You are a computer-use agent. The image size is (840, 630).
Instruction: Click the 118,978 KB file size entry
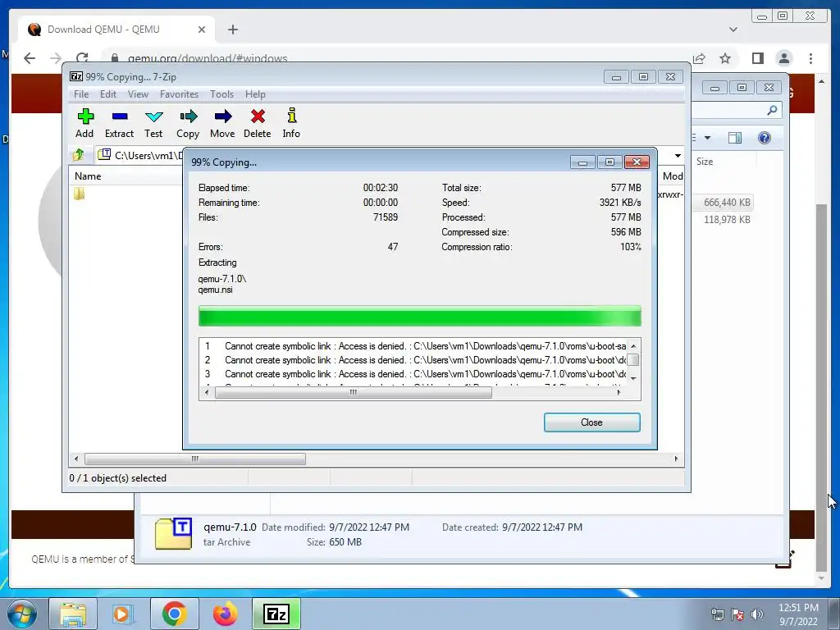pyautogui.click(x=727, y=220)
